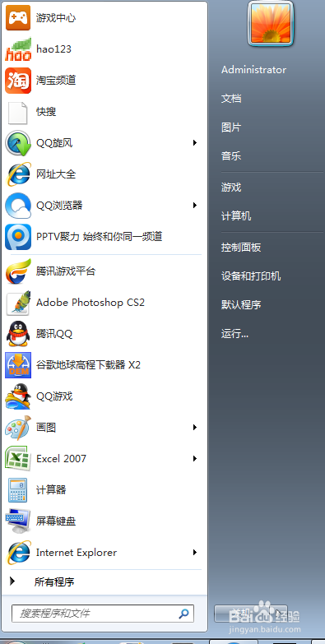
Task: Launch QQ旋风 via its green arrow icon
Action: 18,143
